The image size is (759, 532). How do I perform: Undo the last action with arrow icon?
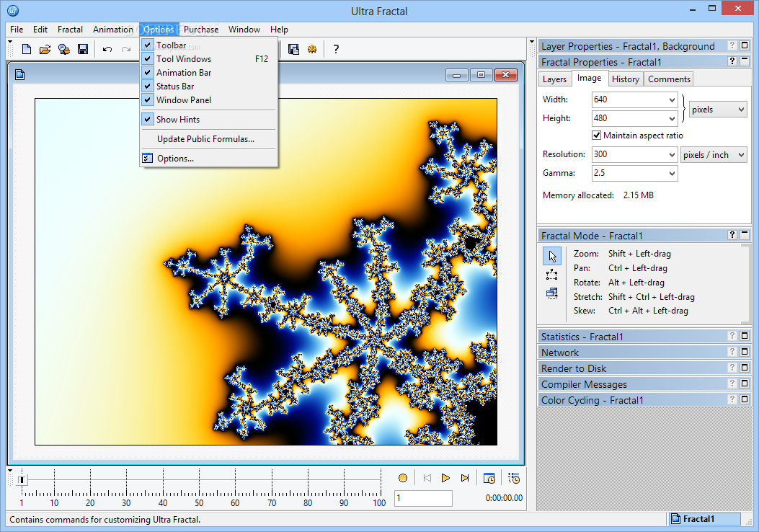(x=107, y=49)
